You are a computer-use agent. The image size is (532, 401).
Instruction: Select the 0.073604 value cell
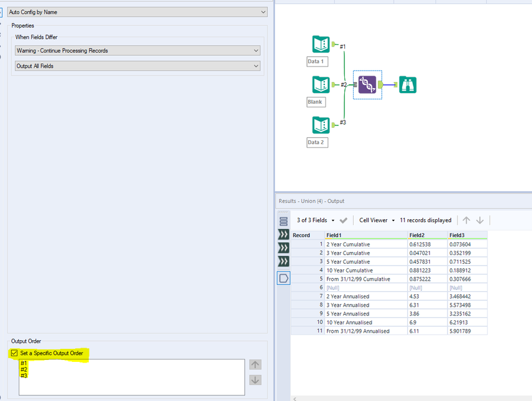[x=467, y=245]
